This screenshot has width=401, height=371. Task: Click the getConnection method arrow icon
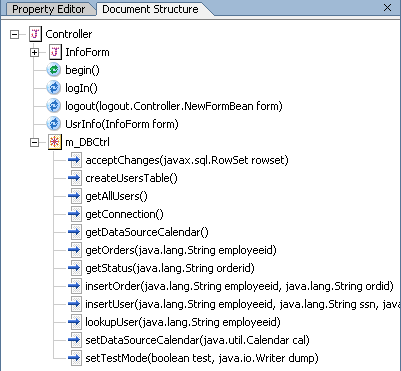point(75,214)
